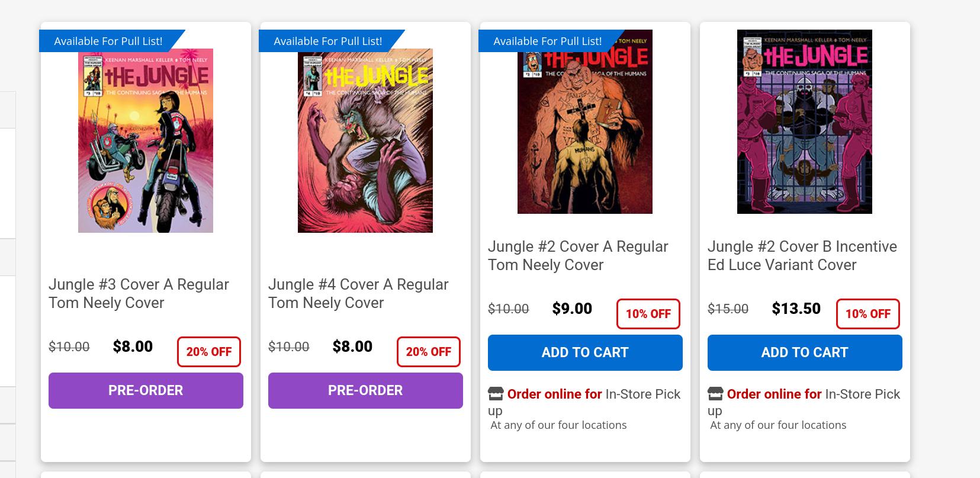
Task: Pre-order Jungle #4 Cover A
Action: 365,390
